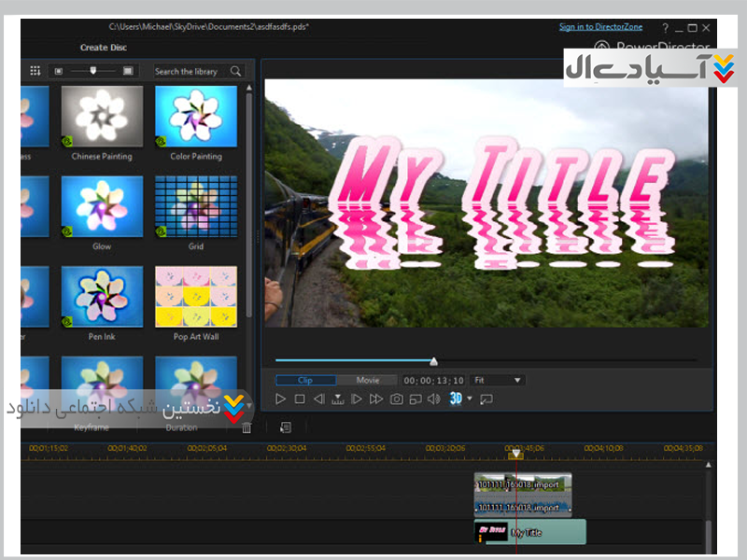This screenshot has height=560, width=747.
Task: Click the Search the library field
Action: click(187, 71)
